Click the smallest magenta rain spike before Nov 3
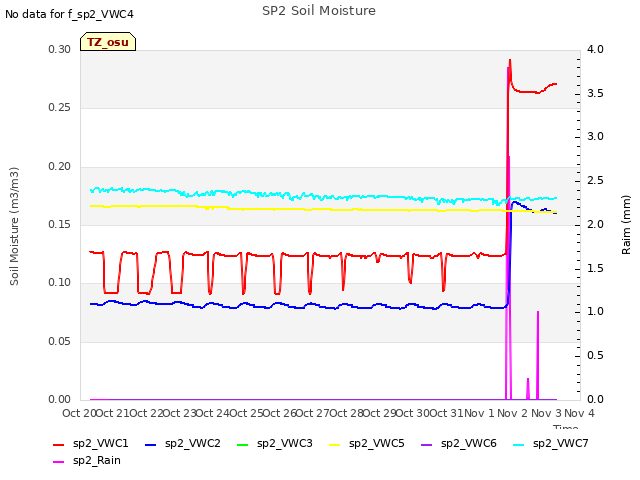The image size is (640, 480). [x=528, y=389]
